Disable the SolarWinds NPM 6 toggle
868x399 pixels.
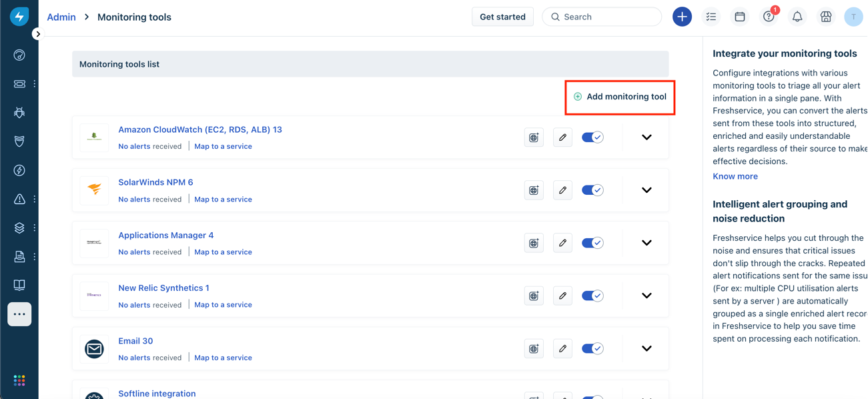point(592,190)
